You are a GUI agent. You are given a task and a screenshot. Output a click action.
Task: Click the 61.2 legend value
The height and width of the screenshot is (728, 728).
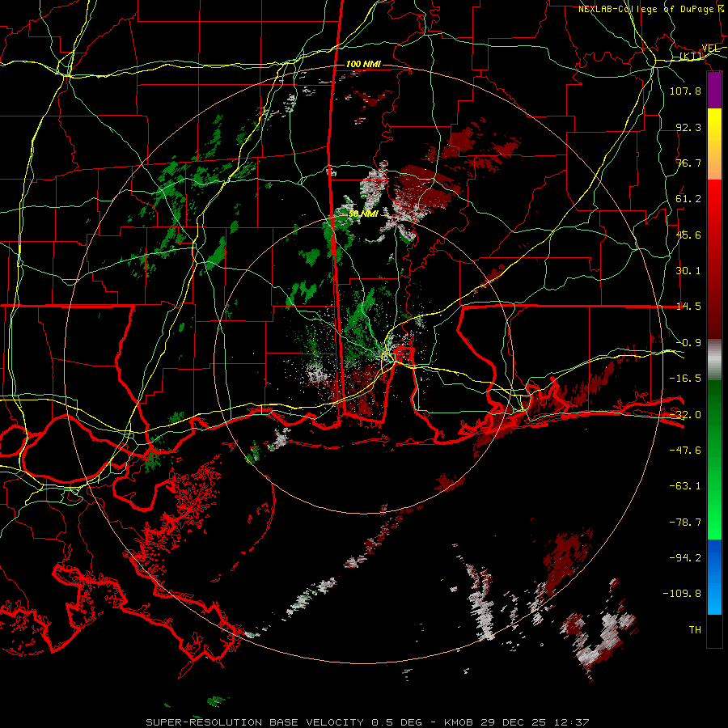click(688, 199)
